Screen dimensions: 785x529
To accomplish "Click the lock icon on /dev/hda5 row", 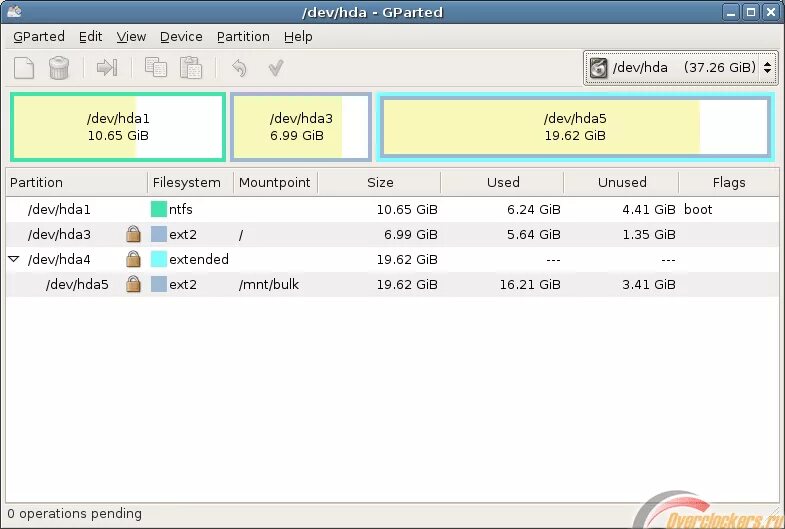I will click(133, 284).
